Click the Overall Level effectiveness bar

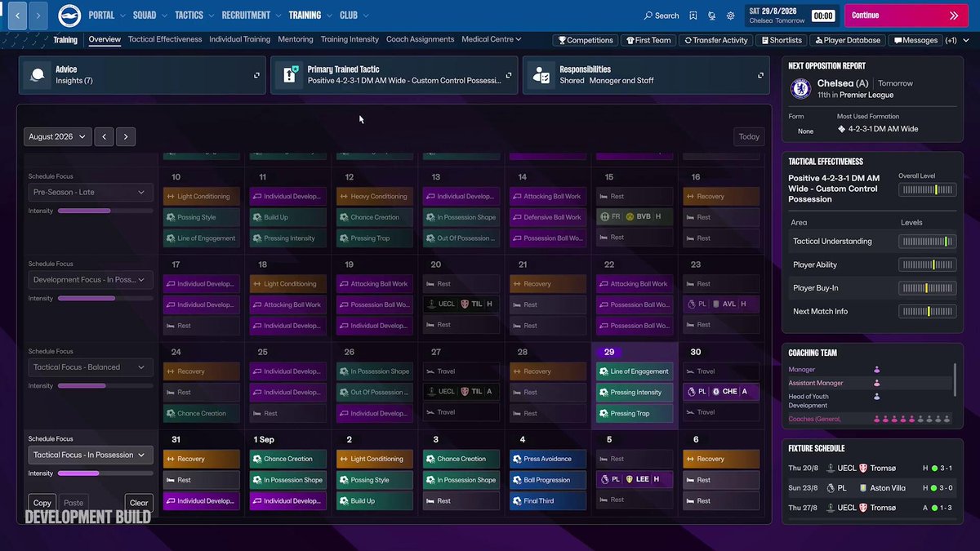[927, 189]
